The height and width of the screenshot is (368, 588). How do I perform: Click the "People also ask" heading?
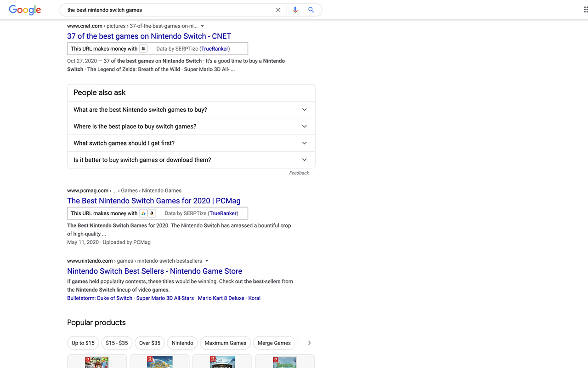[100, 92]
